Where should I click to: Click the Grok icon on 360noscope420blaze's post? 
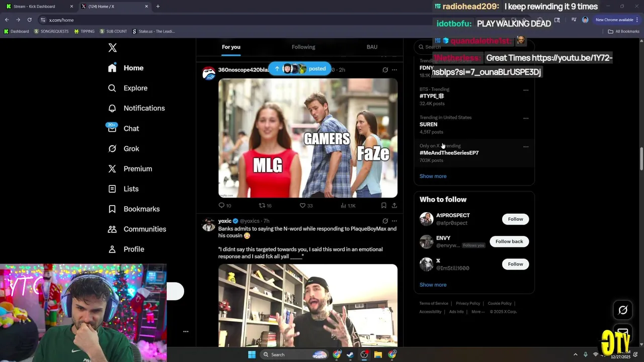(385, 70)
